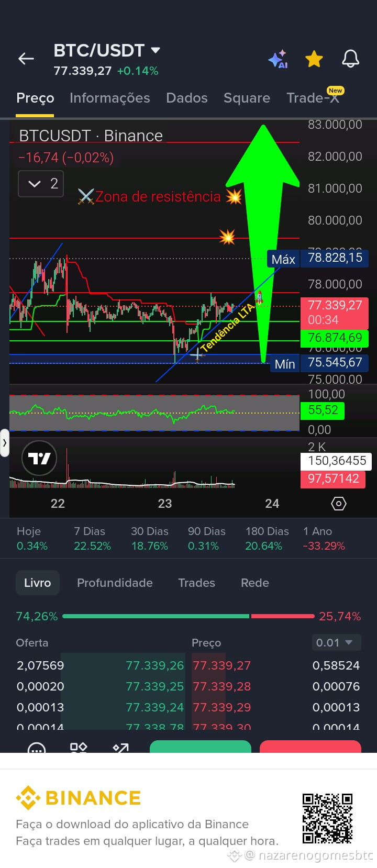Click the 74,26% buy percentage
Screen dimensions: 377x868
point(37,616)
